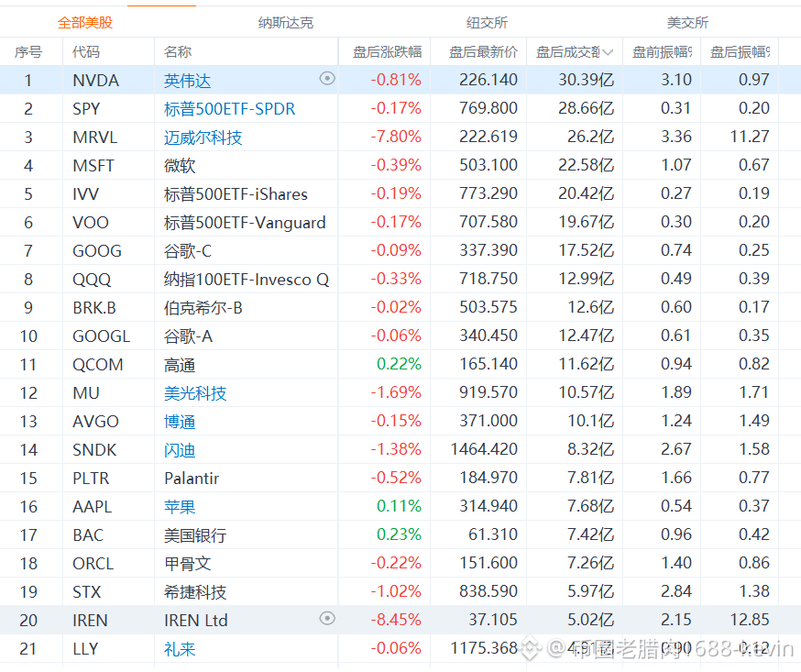This screenshot has height=672, width=801.
Task: Click IREN's -8.45% after-hours change
Action: coord(396,620)
